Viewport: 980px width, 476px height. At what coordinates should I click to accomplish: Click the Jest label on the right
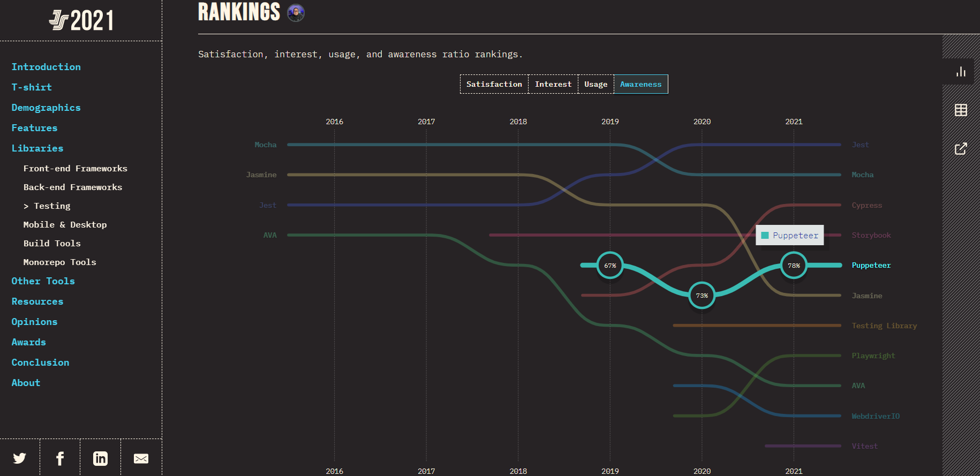(860, 145)
